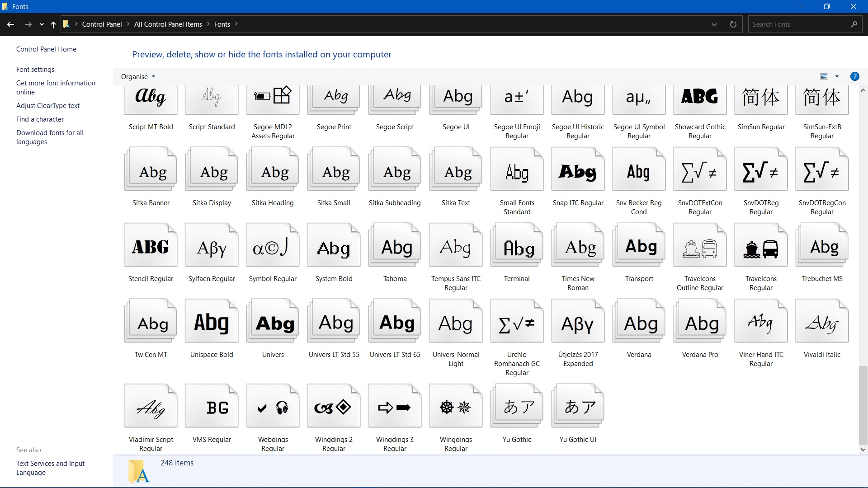Open Font settings link
The image size is (868, 488).
[x=35, y=70]
